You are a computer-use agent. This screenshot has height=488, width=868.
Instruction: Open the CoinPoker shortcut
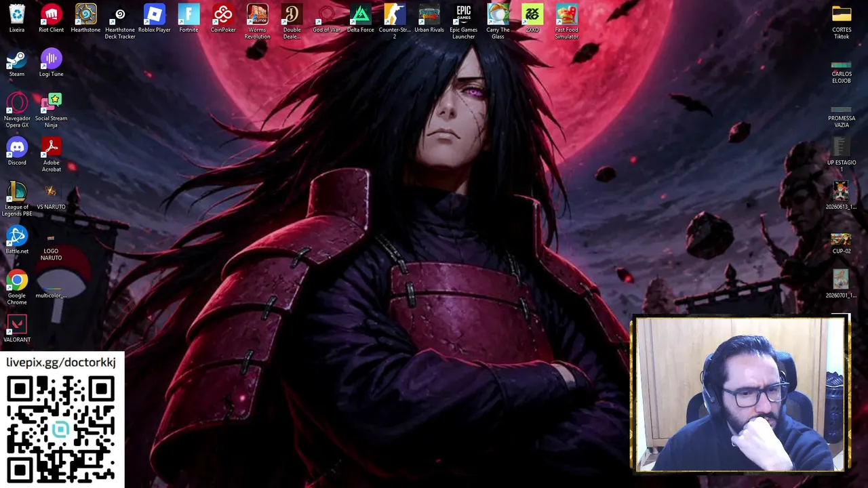(223, 14)
